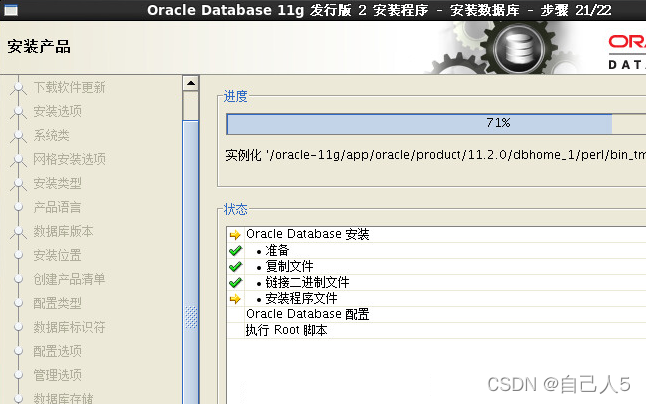Select the 下载软件更新 step in sidebar
The image size is (646, 404).
point(69,87)
